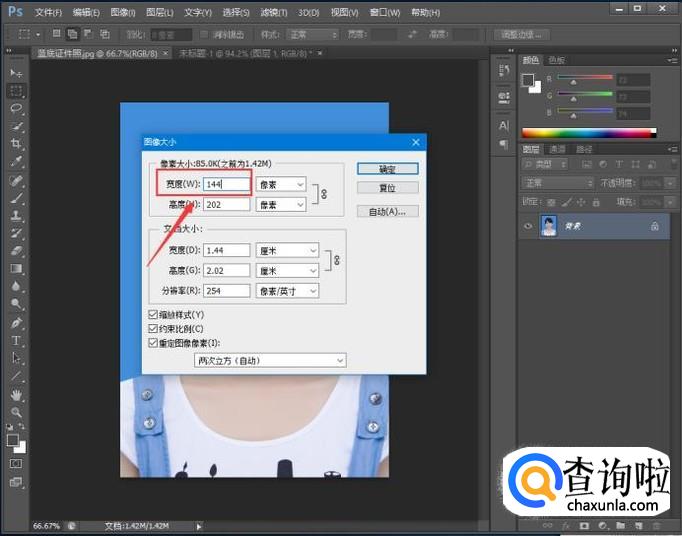Image resolution: width=682 pixels, height=536 pixels.
Task: Select the Horizontal Type tool
Action: pos(16,341)
